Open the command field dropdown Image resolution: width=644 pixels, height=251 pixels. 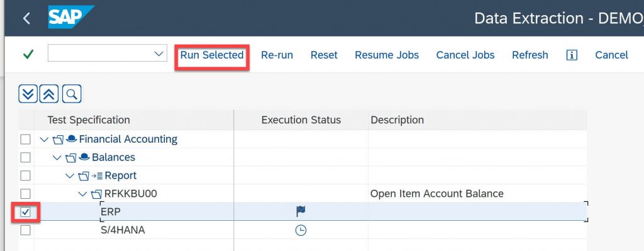[x=158, y=53]
